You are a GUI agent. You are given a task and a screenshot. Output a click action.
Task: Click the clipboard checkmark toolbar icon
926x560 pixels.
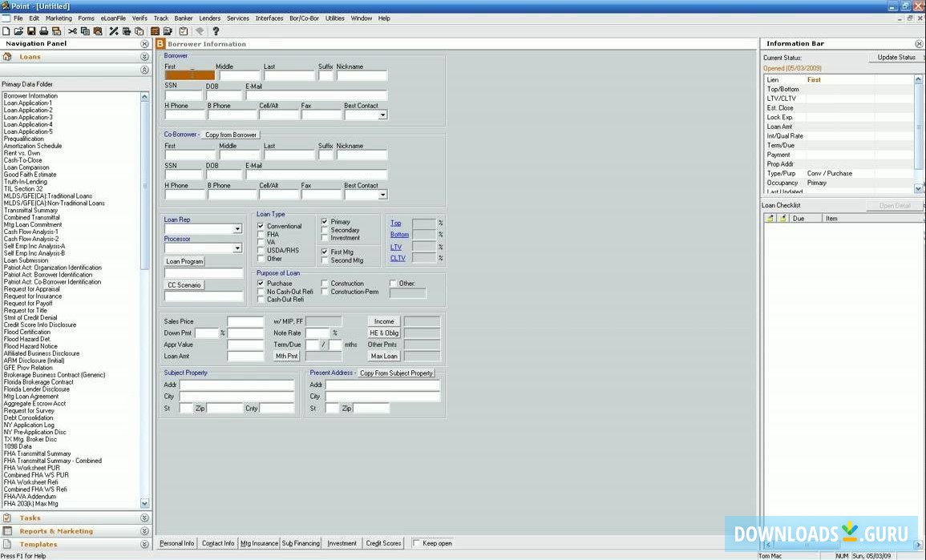(x=183, y=31)
